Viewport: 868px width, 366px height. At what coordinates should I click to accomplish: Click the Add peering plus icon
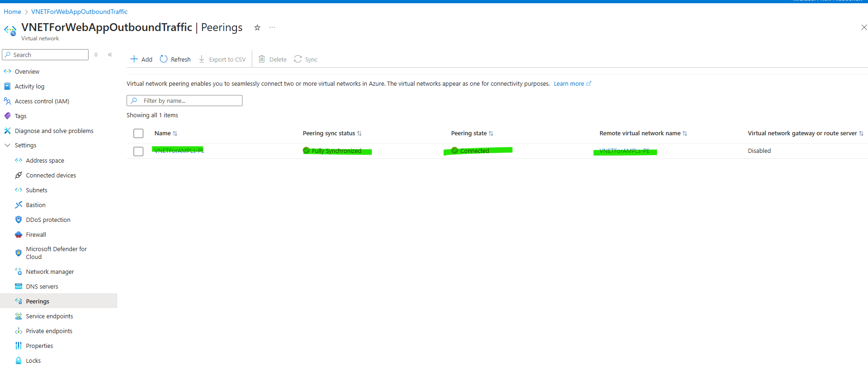coord(134,59)
